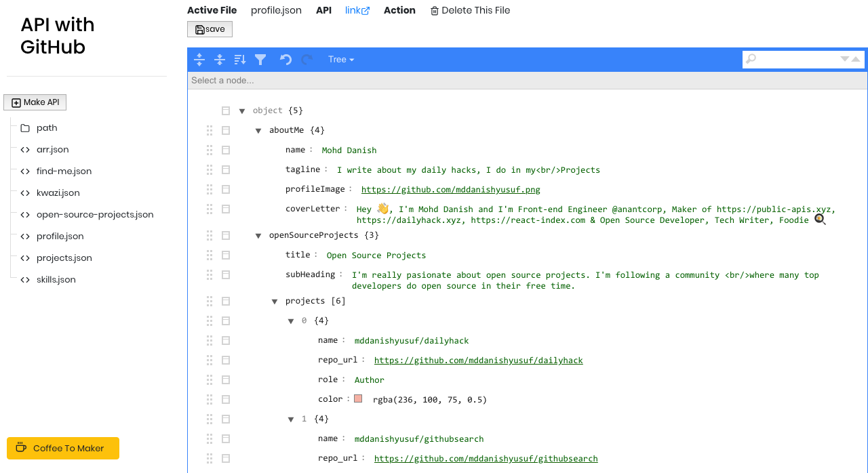Viewport: 868px width, 473px height.
Task: Click the drag handle of color row
Action: pos(210,399)
